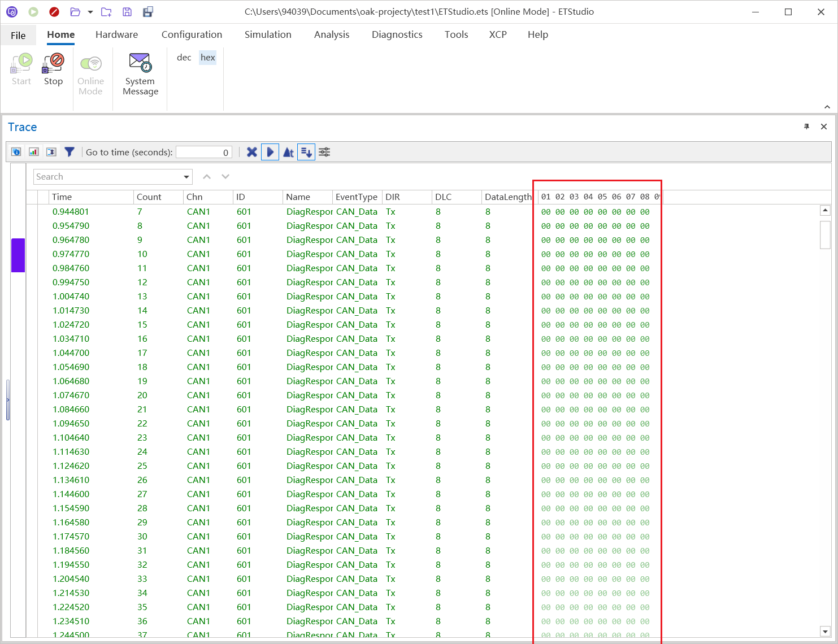Switch number format to dec

pyautogui.click(x=184, y=58)
